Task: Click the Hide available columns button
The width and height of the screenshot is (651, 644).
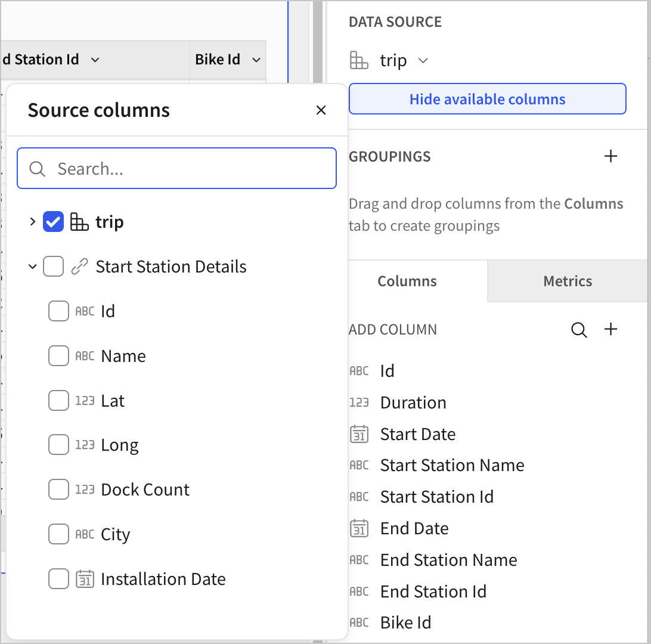Action: [x=487, y=98]
